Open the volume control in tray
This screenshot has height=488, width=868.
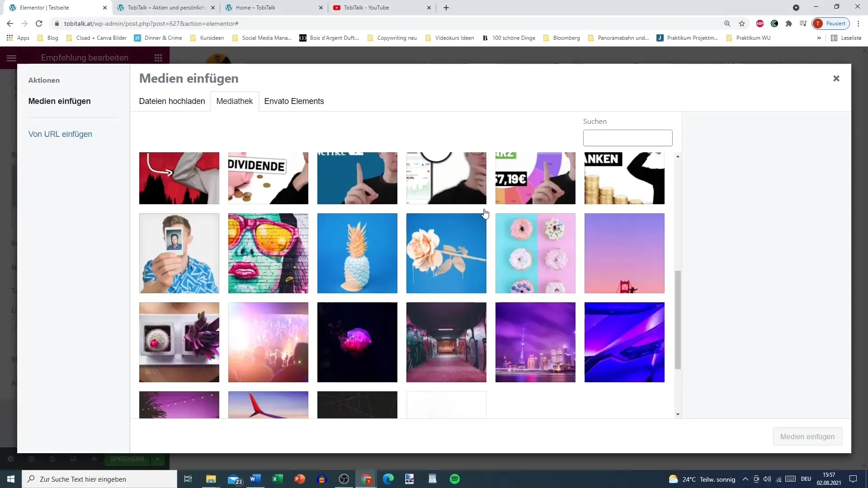click(x=767, y=479)
